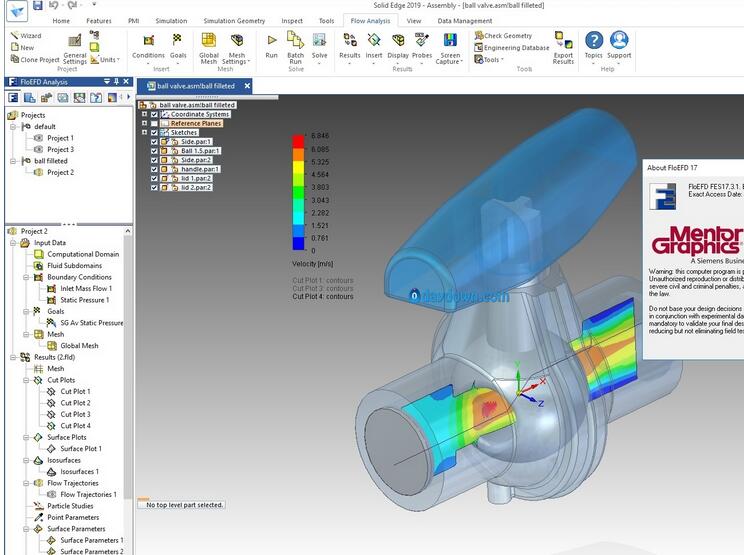Open Simulation Geometry tab

(234, 21)
